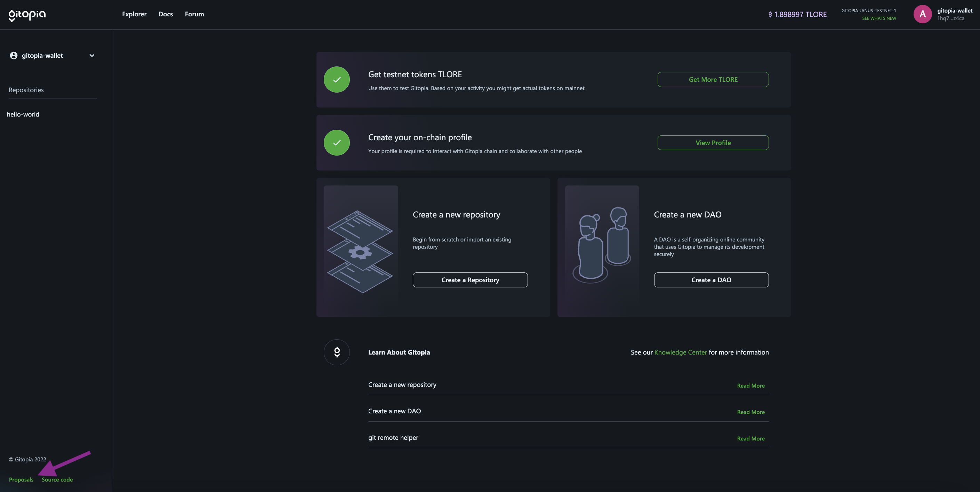Viewport: 980px width, 492px height.
Task: Click the Gitopia logo
Action: (x=27, y=15)
